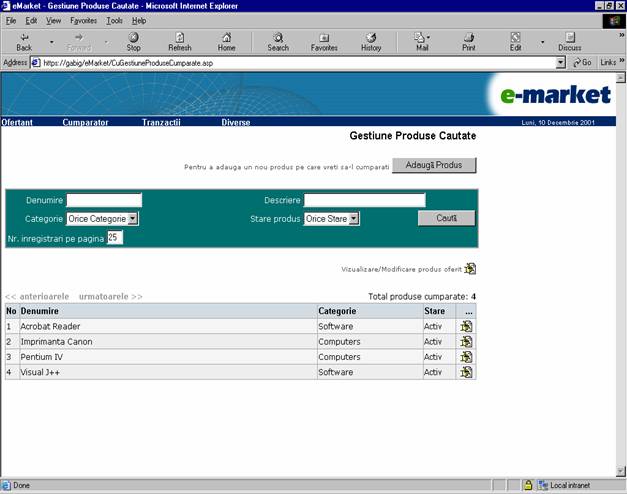The width and height of the screenshot is (627, 494).
Task: Open the Search toolbar icon
Action: click(278, 37)
